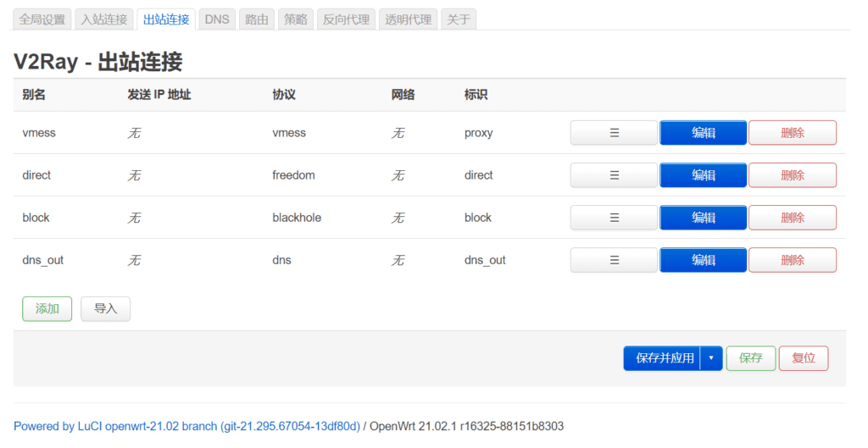The height and width of the screenshot is (448, 868).
Task: Click the 添加 button
Action: tap(47, 308)
